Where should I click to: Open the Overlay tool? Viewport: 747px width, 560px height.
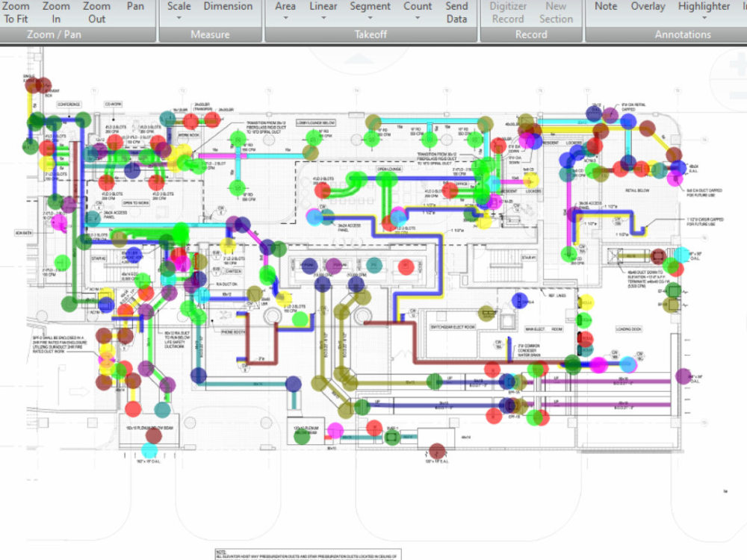[x=647, y=6]
